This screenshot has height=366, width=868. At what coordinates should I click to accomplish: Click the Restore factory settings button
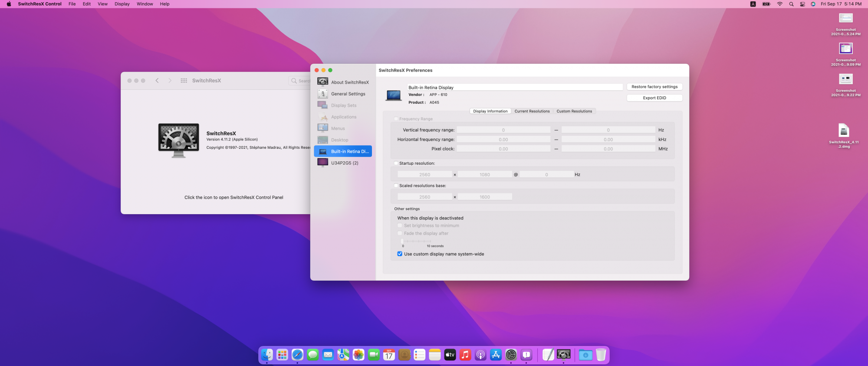[654, 87]
